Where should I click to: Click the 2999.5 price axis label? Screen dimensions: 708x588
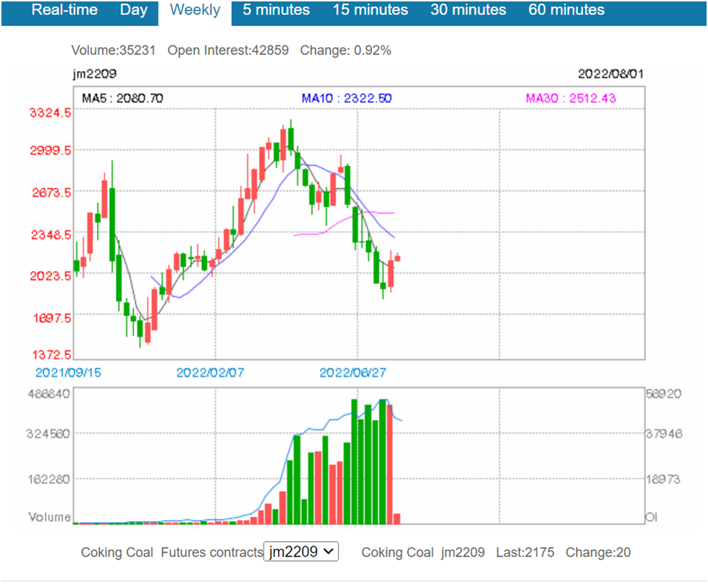[x=50, y=151]
